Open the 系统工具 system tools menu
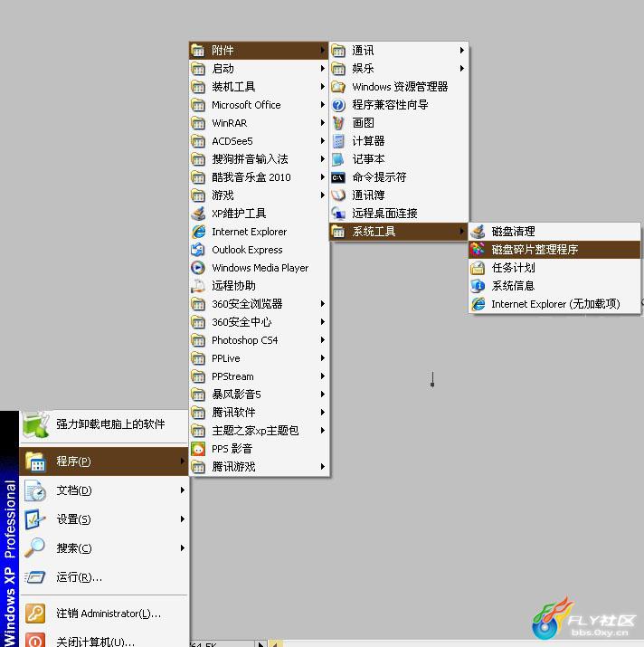 pyautogui.click(x=399, y=232)
